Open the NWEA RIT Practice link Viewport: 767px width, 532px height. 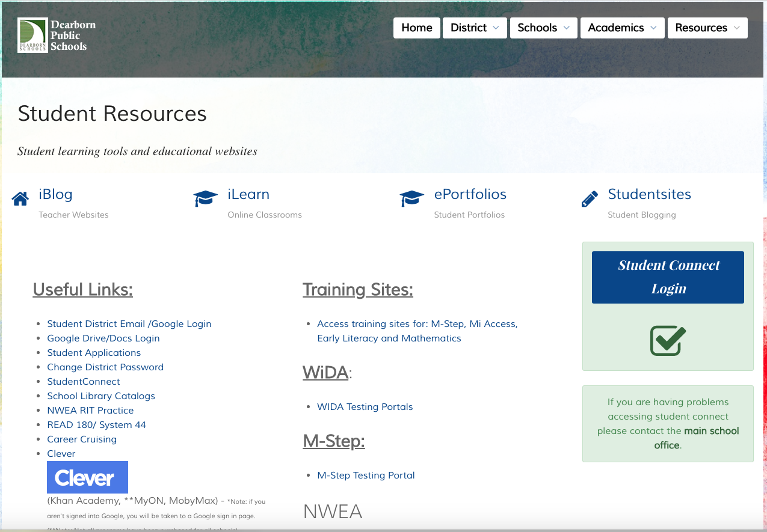pos(90,410)
